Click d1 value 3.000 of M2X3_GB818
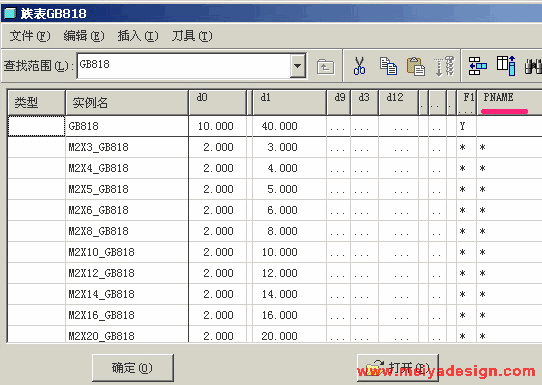The image size is (542, 385). click(282, 147)
